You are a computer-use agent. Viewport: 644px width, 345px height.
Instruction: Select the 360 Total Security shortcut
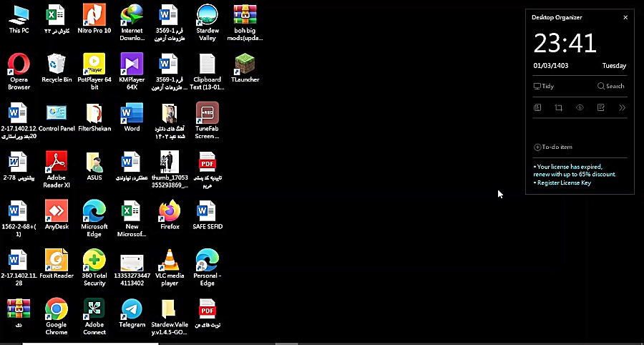click(x=94, y=268)
